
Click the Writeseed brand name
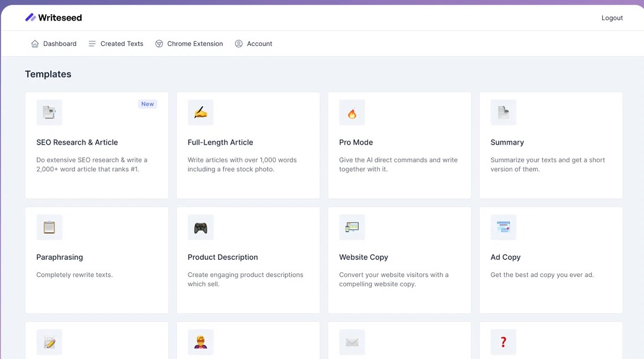tap(60, 18)
